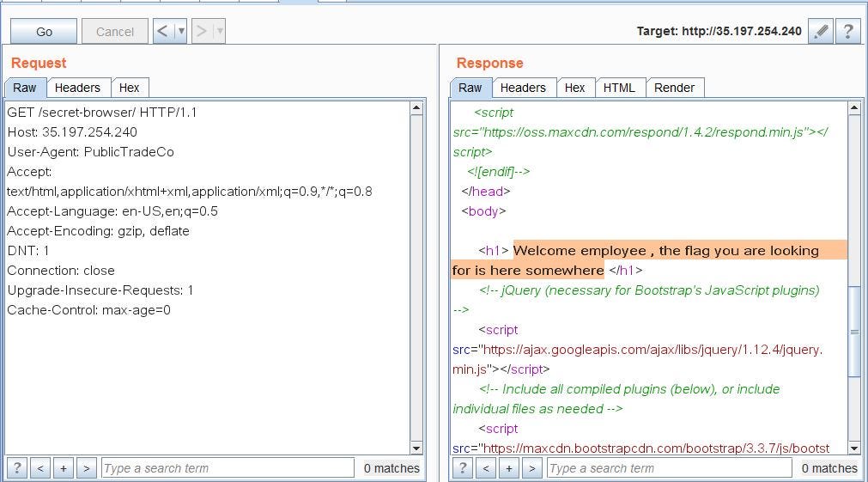
Task: Click the Upgrade-Insecure-Requests: 1 line
Action: [100, 290]
